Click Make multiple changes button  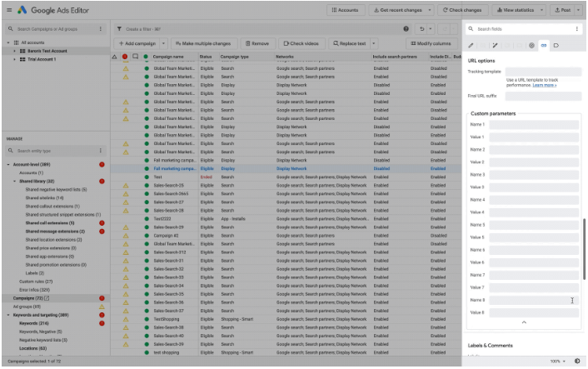click(x=203, y=43)
